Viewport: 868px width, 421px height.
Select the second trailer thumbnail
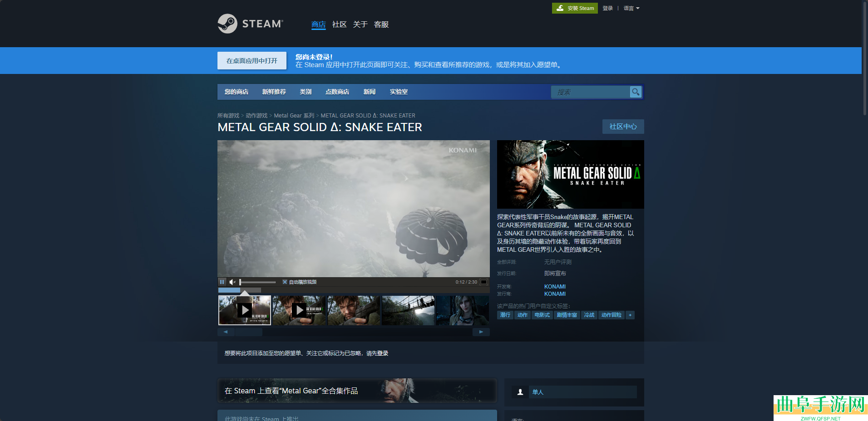pos(300,310)
